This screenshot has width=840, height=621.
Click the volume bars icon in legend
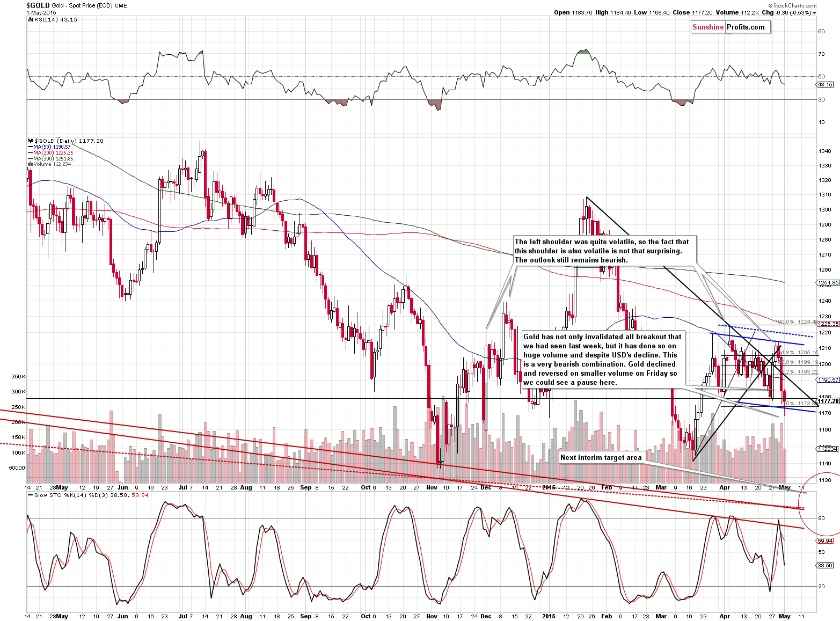pyautogui.click(x=29, y=164)
